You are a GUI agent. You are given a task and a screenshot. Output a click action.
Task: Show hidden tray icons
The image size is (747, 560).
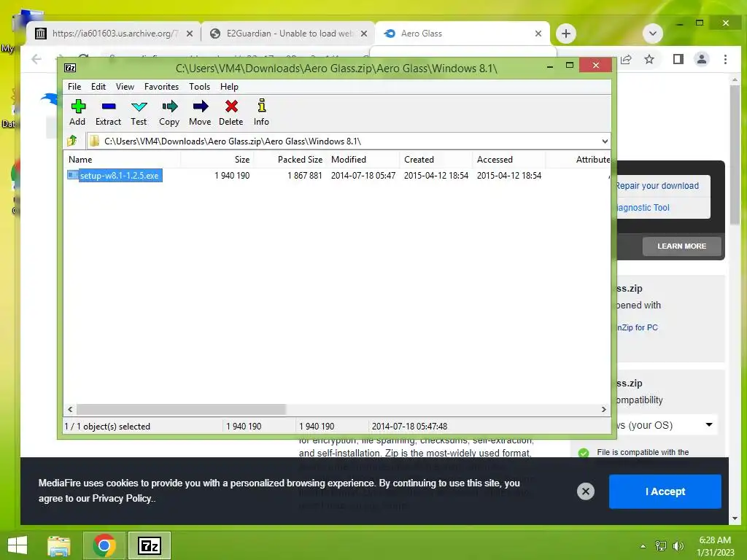[x=643, y=546]
